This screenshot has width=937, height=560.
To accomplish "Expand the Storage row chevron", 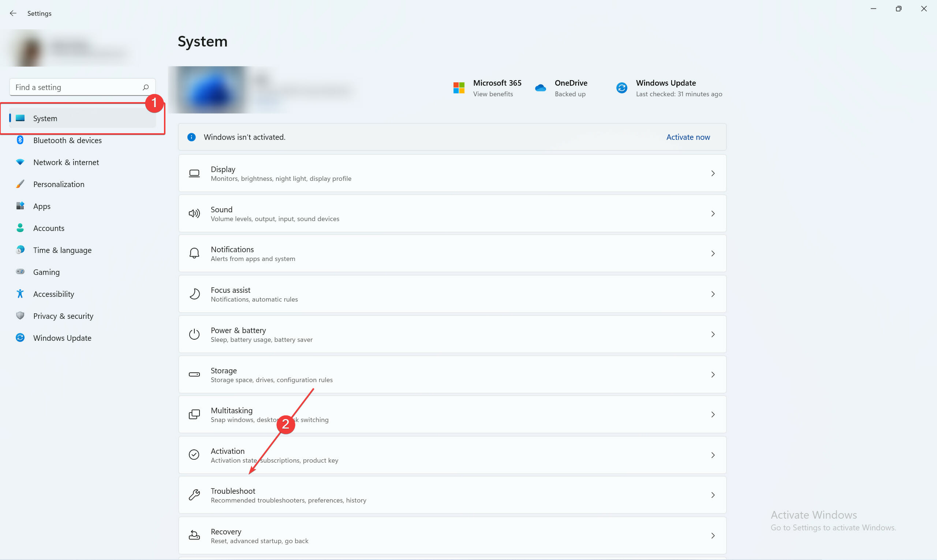I will pos(713,374).
